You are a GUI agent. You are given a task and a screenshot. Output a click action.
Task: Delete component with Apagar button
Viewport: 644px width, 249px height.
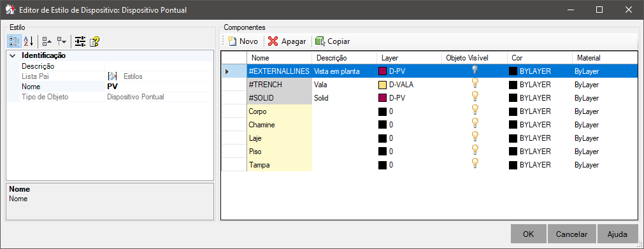click(287, 41)
